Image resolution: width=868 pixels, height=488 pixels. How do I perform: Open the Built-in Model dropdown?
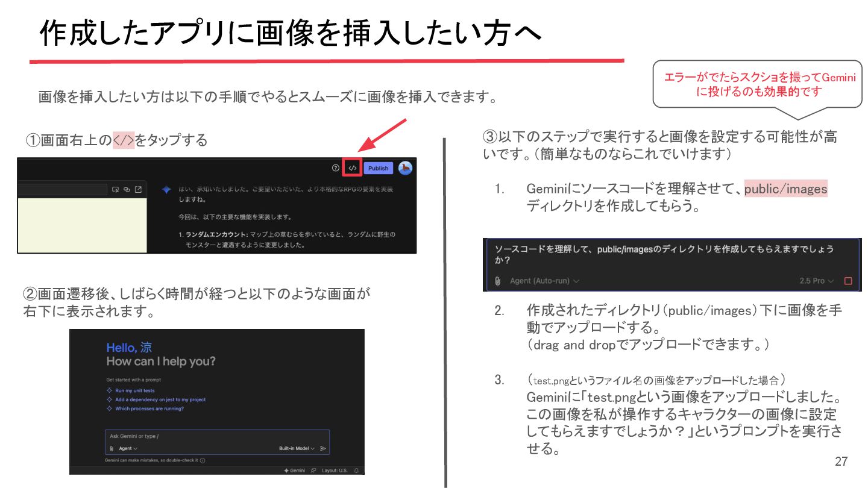(296, 448)
